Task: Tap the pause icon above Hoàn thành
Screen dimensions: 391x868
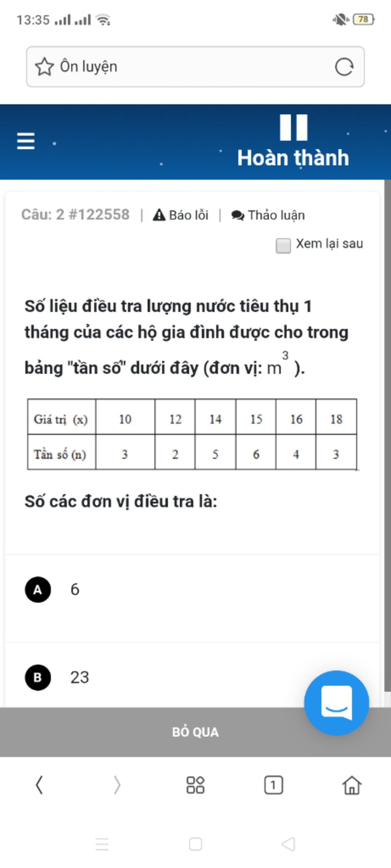Action: pos(293,127)
